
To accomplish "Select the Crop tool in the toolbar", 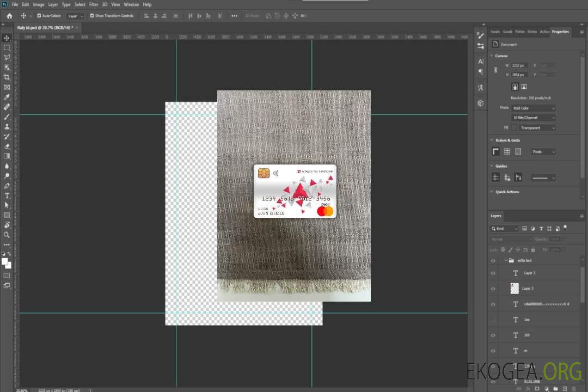I will pyautogui.click(x=7, y=77).
